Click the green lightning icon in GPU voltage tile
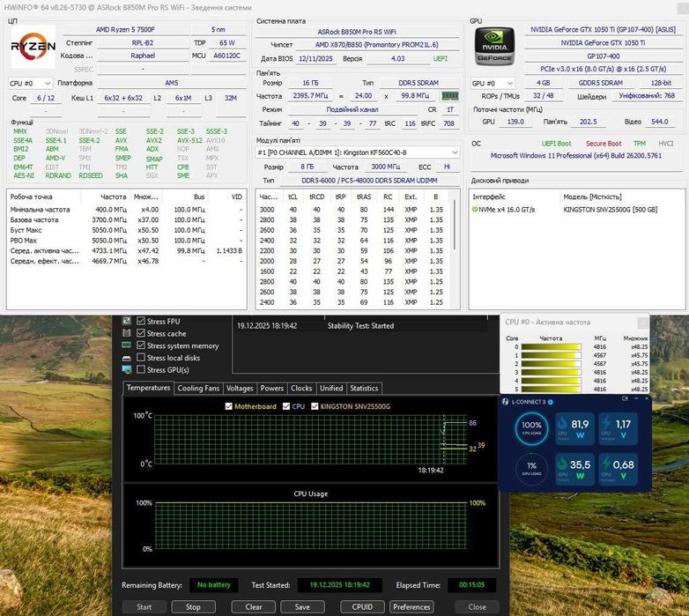This screenshot has width=689, height=616. (x=606, y=464)
